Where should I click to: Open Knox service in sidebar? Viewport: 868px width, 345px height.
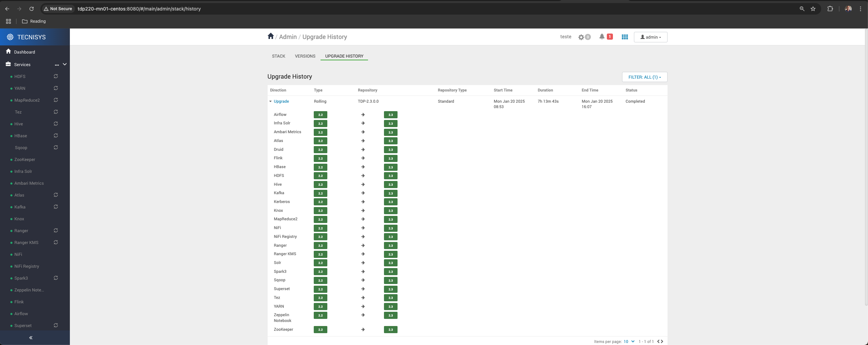(x=19, y=219)
